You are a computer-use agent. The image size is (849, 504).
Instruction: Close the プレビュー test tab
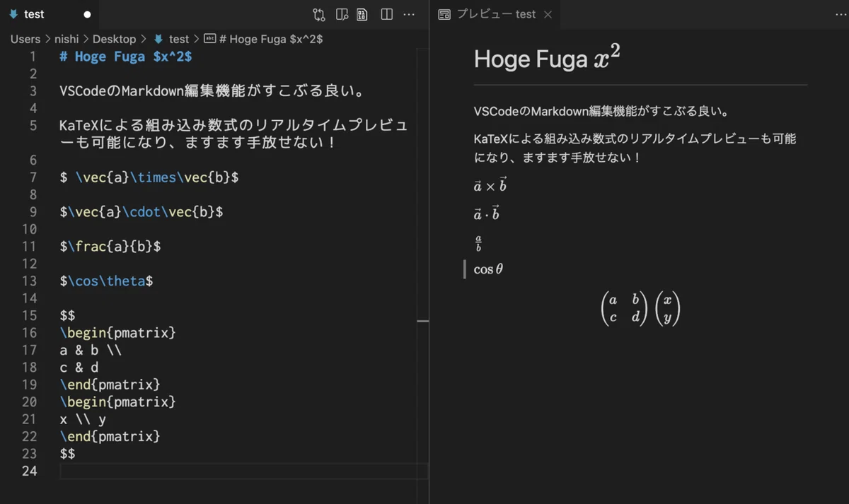(x=548, y=14)
